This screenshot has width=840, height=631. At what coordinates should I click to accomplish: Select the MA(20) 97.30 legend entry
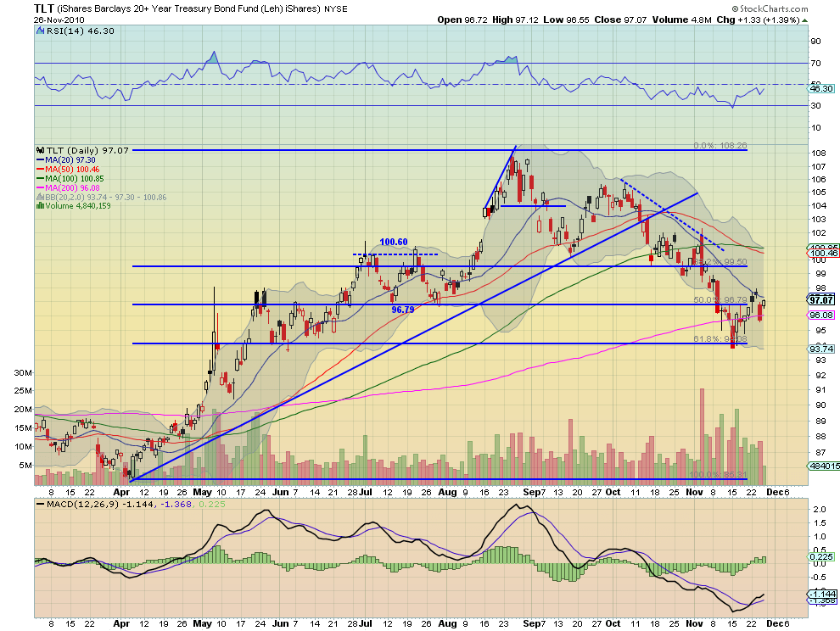pos(66,160)
